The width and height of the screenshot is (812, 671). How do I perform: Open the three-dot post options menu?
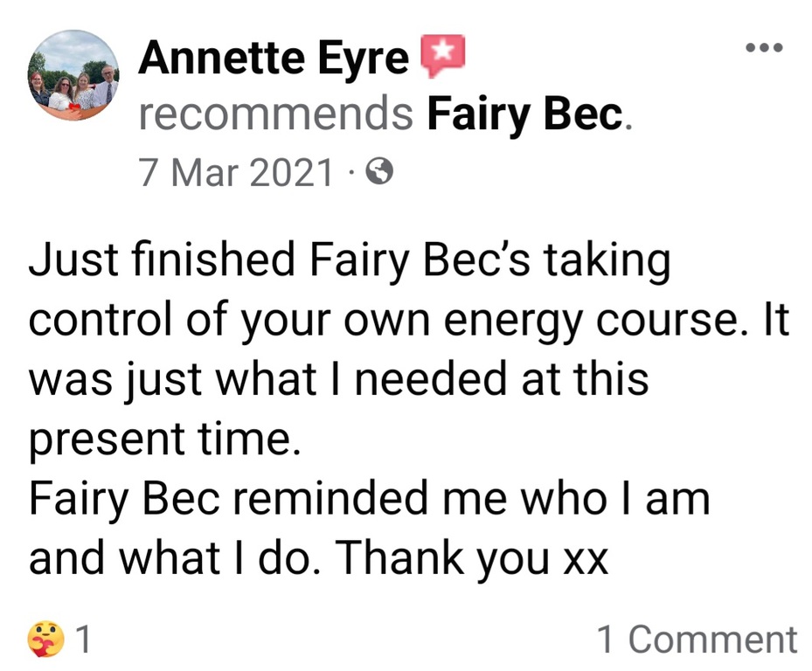(x=763, y=49)
